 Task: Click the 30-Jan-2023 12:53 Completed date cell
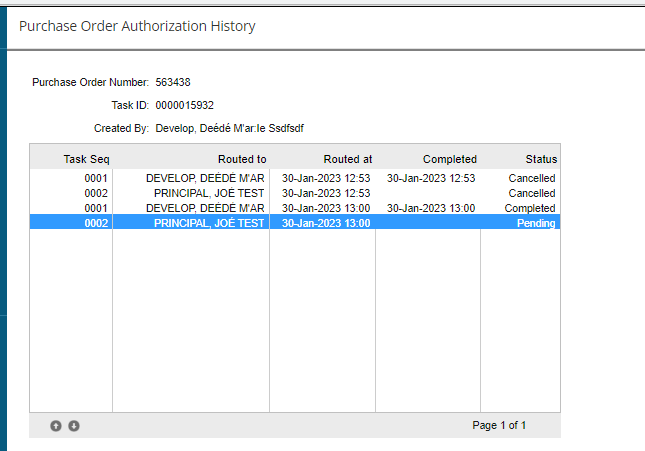tap(431, 178)
